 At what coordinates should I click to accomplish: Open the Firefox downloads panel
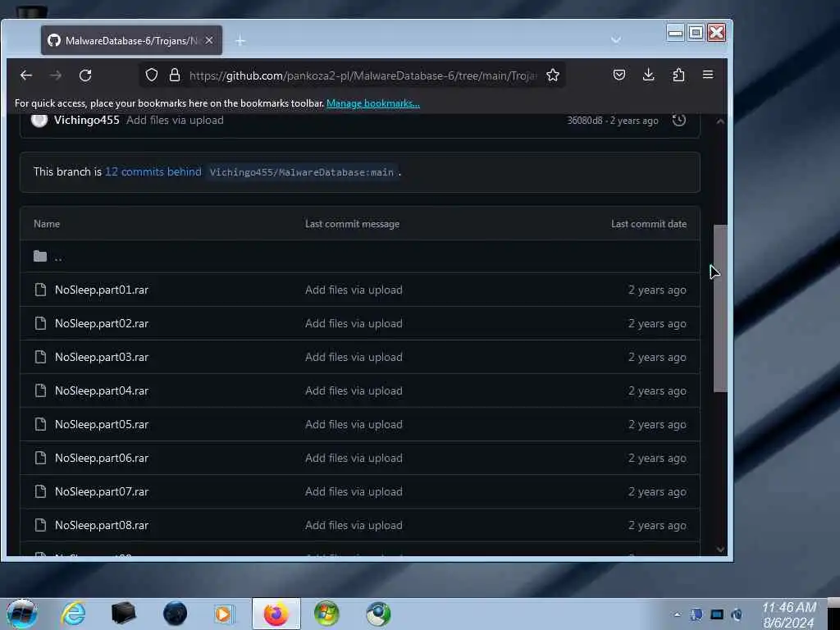[x=648, y=75]
